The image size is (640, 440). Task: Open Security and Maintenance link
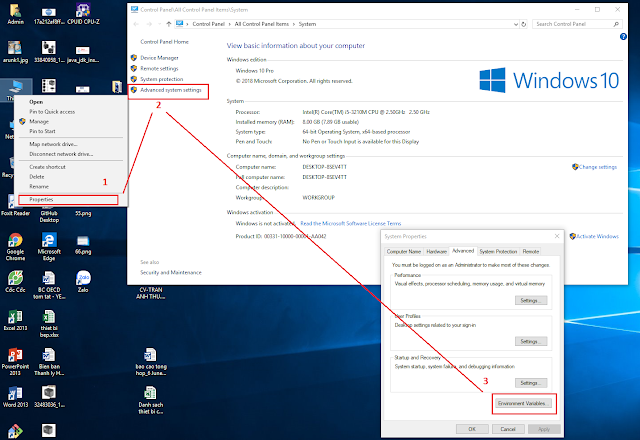point(171,272)
